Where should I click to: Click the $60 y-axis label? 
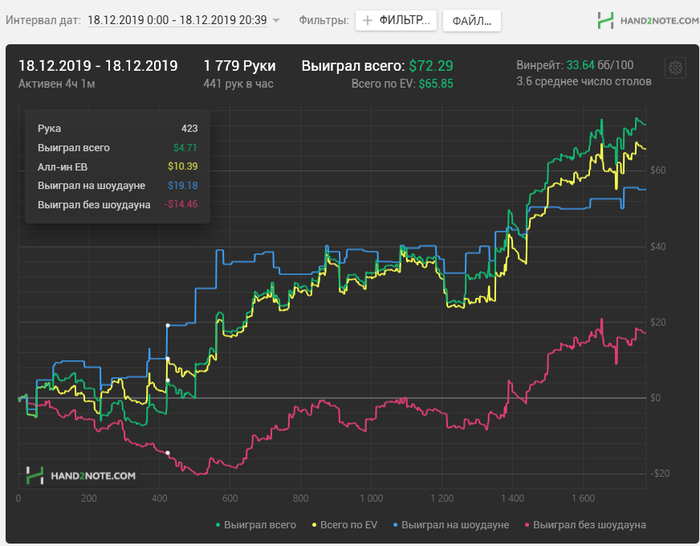pyautogui.click(x=658, y=171)
